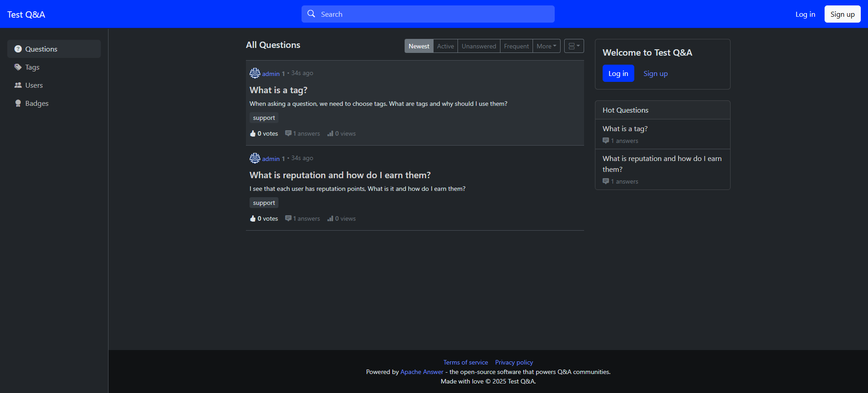Switch to the Active questions tab
This screenshot has height=393, width=868.
445,46
